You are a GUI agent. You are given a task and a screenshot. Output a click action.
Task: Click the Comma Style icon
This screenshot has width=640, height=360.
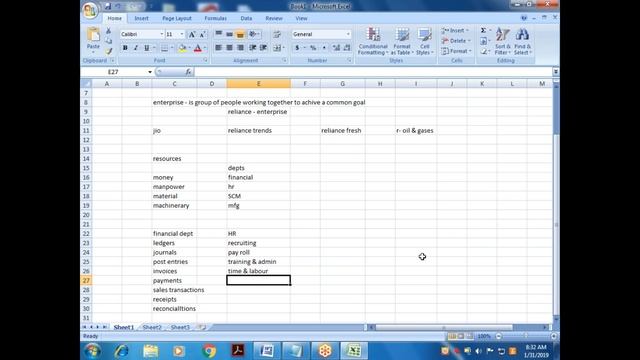point(324,48)
